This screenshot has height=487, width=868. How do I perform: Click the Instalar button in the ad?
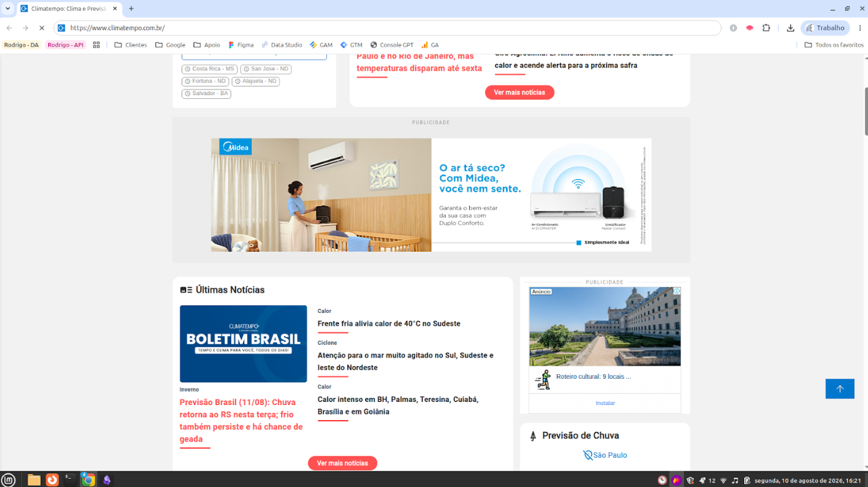[605, 403]
